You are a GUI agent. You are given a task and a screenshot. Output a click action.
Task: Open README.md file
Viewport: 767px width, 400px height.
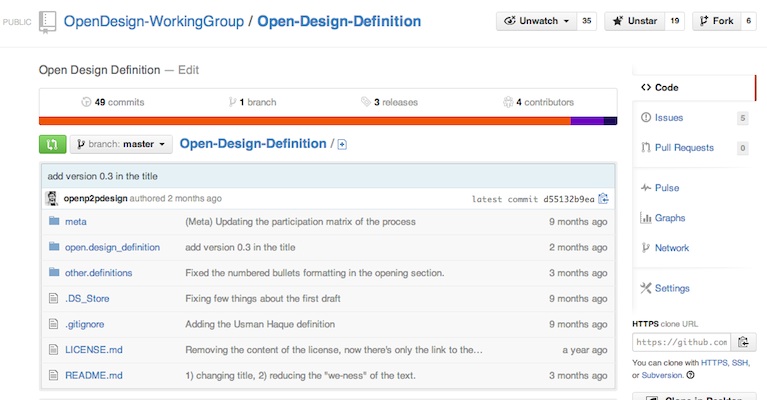point(94,375)
